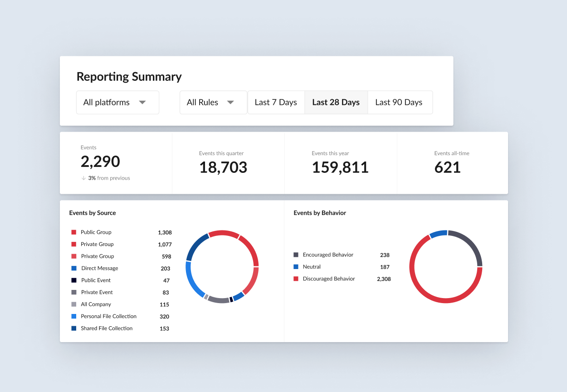The height and width of the screenshot is (392, 567).
Task: Click the Neutral legend swatch
Action: (x=296, y=267)
